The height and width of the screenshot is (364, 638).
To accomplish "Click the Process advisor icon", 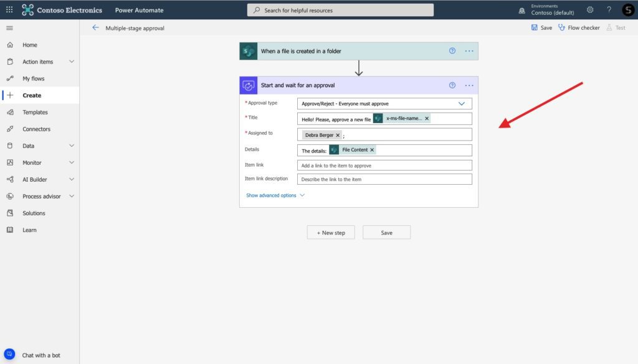I will (x=10, y=196).
